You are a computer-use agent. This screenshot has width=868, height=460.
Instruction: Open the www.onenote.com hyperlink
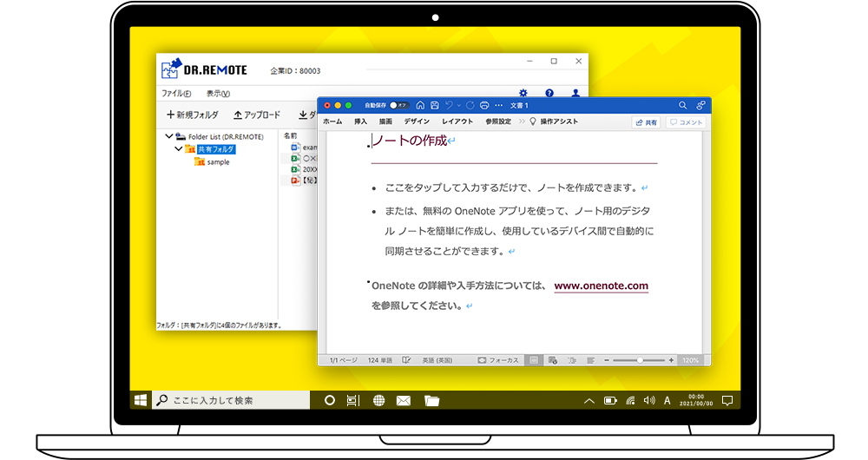[x=601, y=286]
